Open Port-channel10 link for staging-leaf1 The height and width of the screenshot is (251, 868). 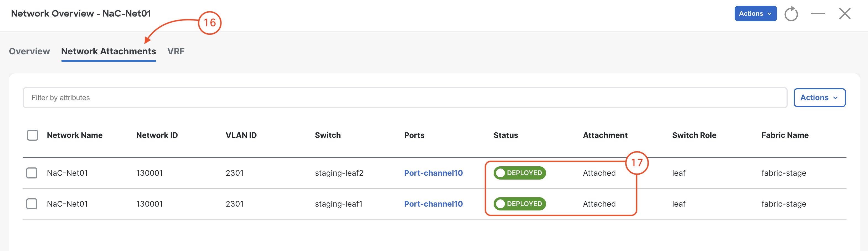tap(433, 204)
